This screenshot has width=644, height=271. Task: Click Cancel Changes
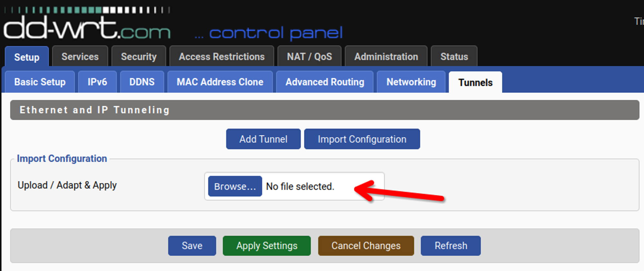click(365, 246)
